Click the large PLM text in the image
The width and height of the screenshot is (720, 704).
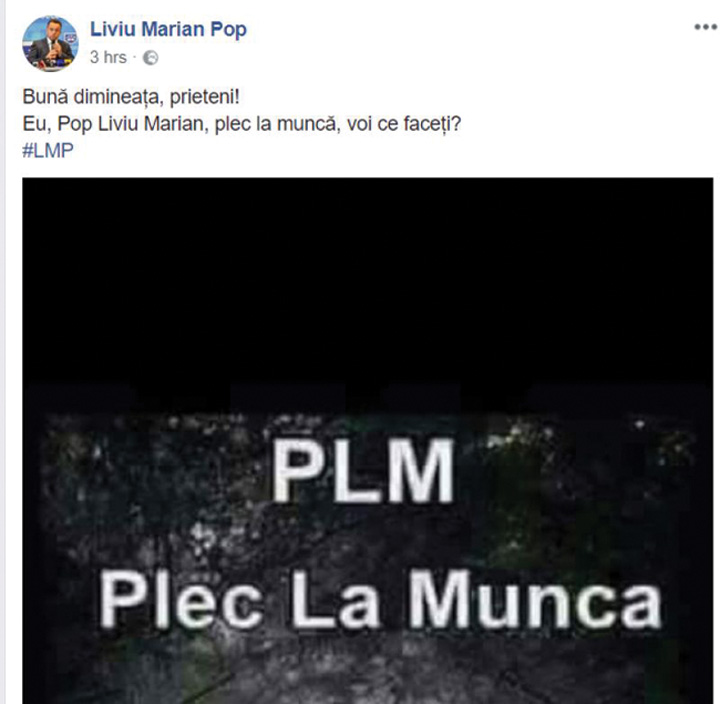(363, 470)
